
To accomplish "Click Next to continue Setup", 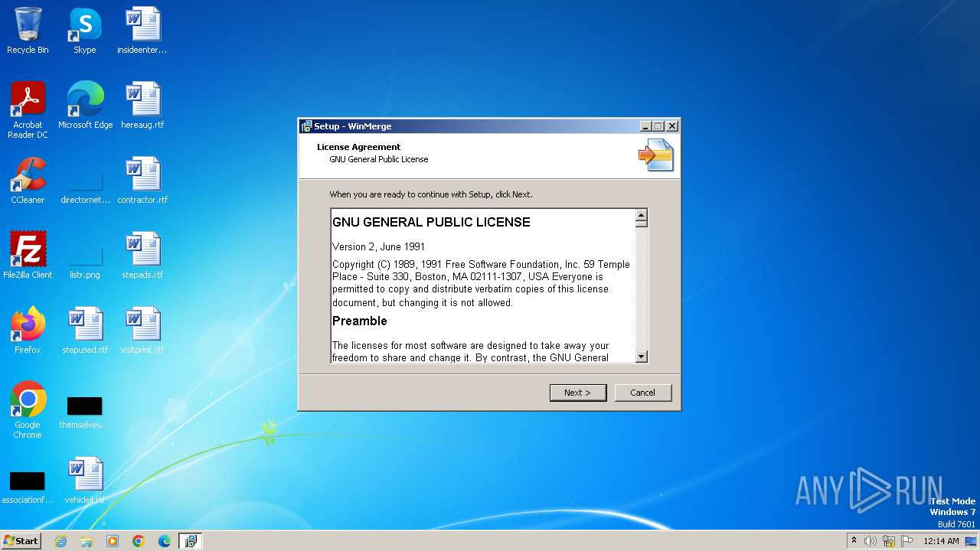I will click(578, 393).
